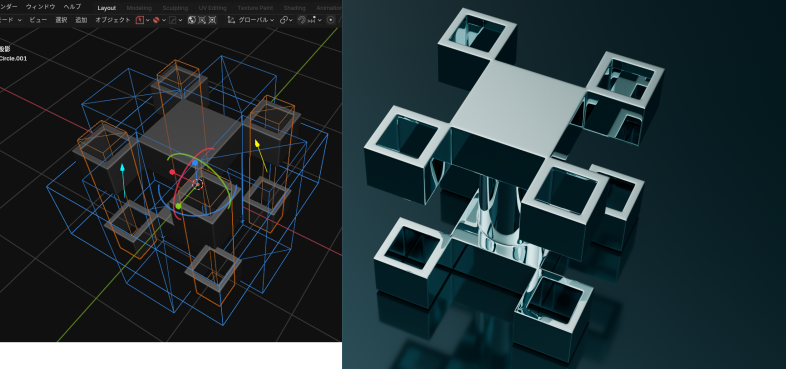Viewport: 786px width, 369px height.
Task: Click the cyan arrow gizmo in viewport
Action: [x=123, y=179]
